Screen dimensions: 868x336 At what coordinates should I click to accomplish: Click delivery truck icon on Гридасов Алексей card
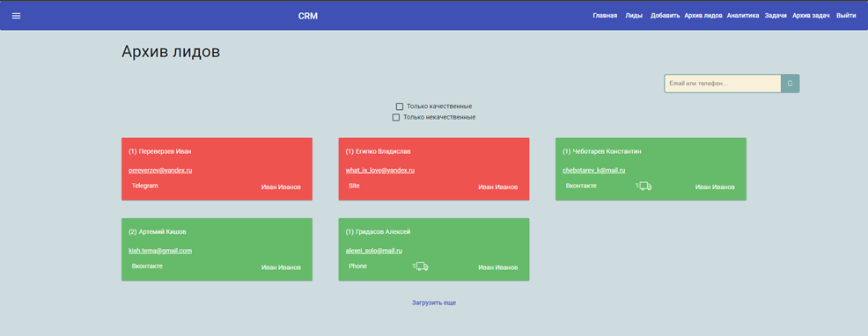click(420, 267)
